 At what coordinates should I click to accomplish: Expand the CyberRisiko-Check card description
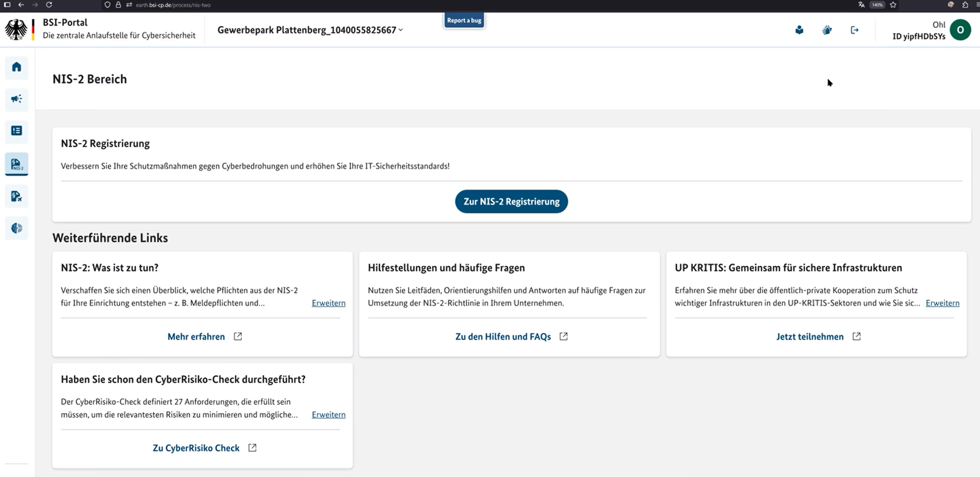click(329, 415)
